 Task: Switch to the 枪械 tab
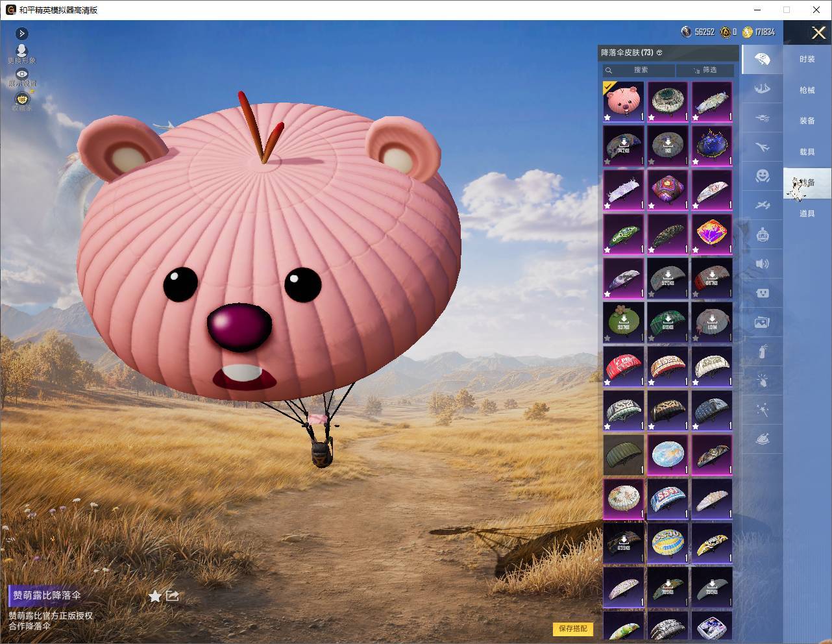tap(807, 90)
